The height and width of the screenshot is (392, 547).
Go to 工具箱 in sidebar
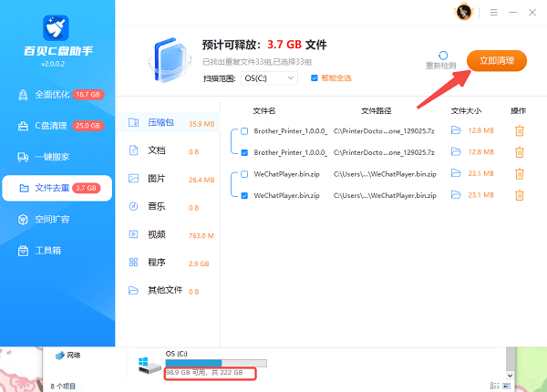click(57, 251)
